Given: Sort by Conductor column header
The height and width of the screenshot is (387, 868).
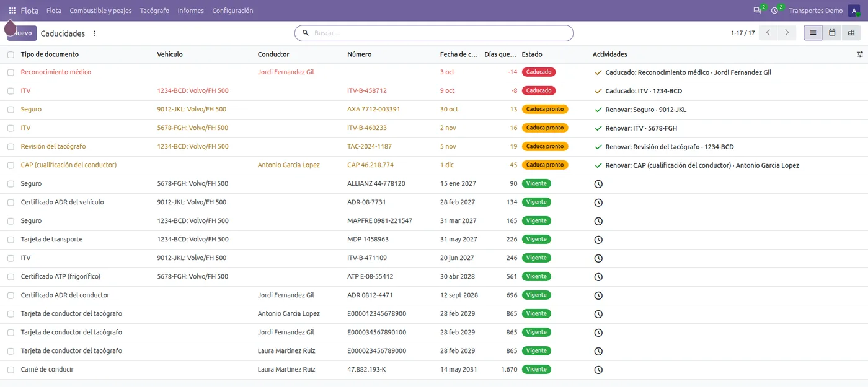Looking at the screenshot, I should pos(273,54).
